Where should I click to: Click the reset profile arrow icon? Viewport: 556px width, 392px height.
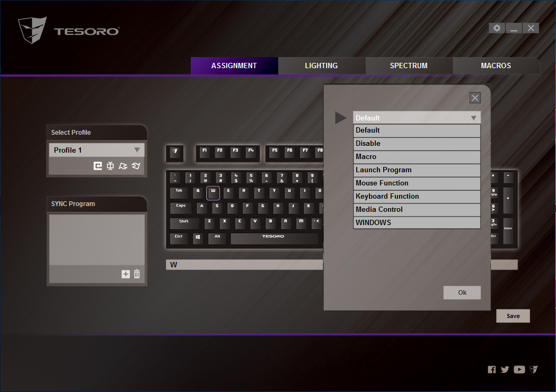click(98, 166)
